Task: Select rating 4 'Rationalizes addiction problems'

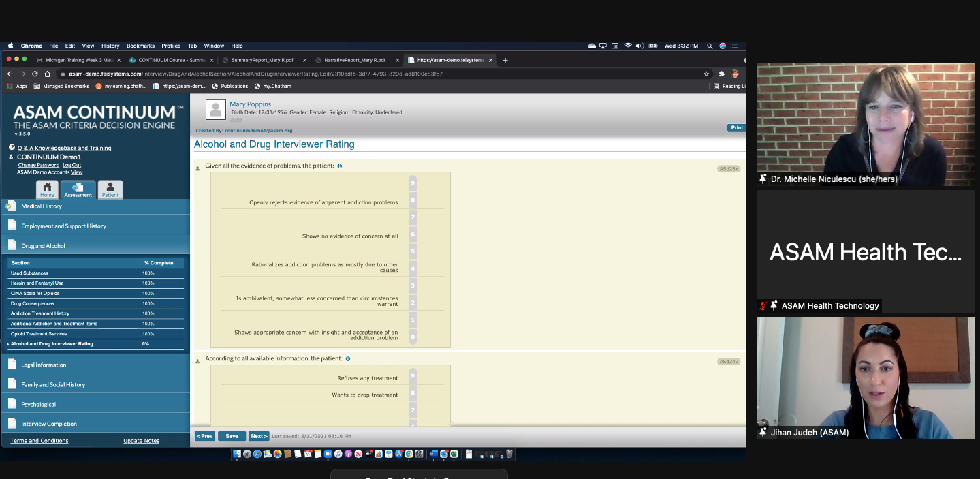Action: [x=413, y=268]
